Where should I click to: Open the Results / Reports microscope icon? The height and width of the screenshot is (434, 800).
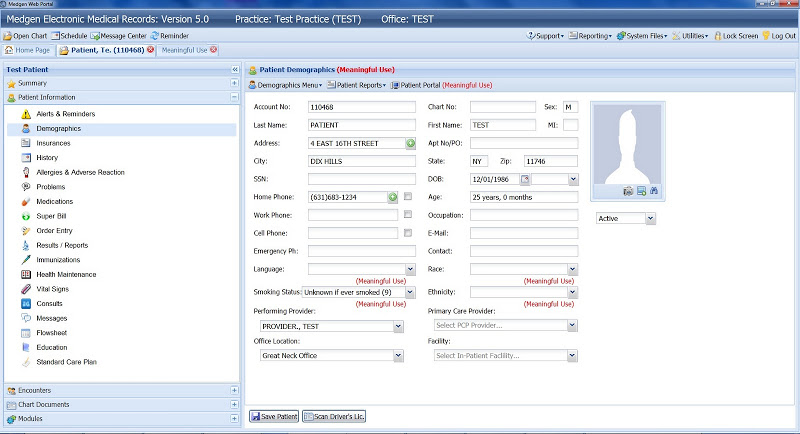click(x=26, y=245)
